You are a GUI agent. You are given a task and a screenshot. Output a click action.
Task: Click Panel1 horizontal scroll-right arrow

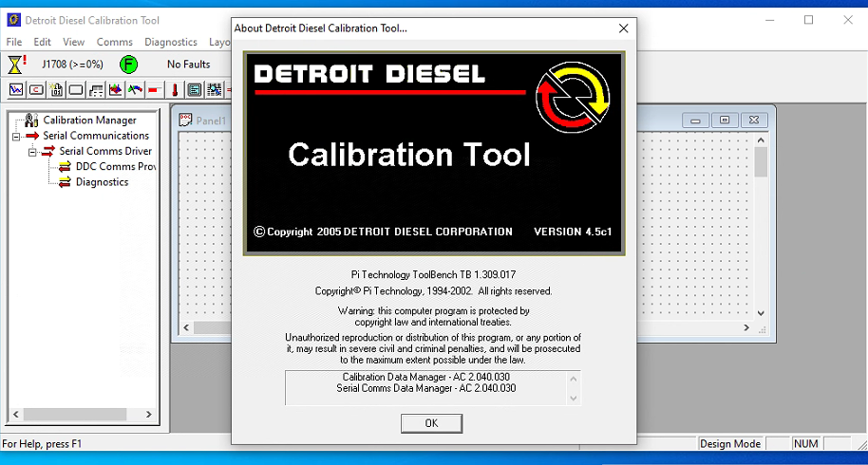click(x=746, y=328)
